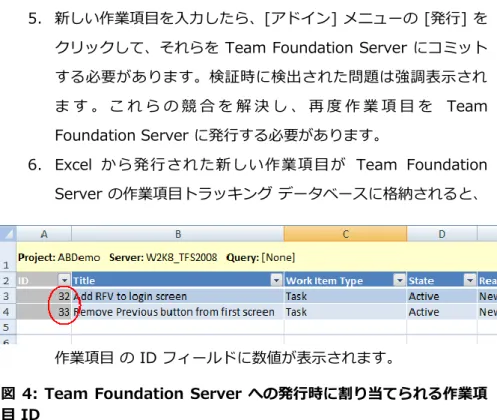
Task: Click the step 5 list number
Action: (35, 19)
